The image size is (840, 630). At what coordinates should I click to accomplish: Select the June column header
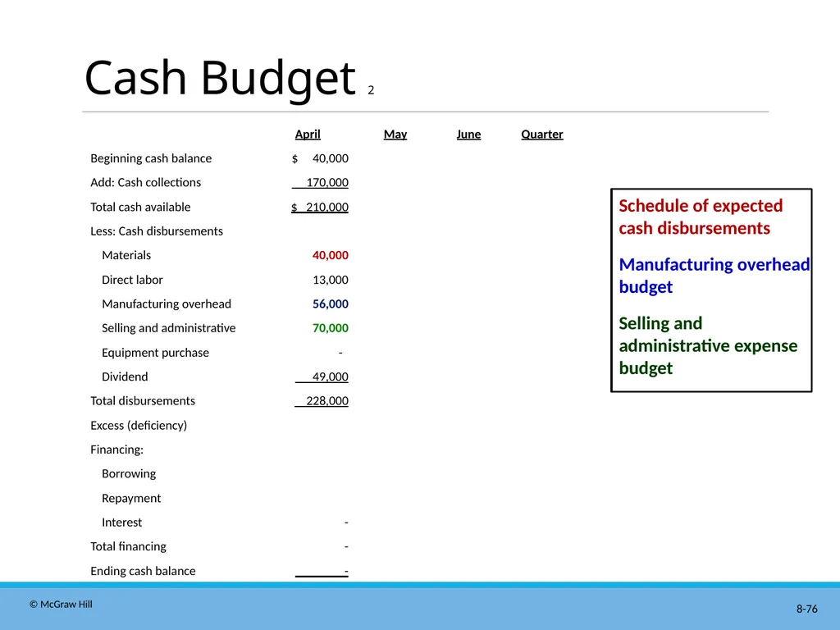point(468,134)
